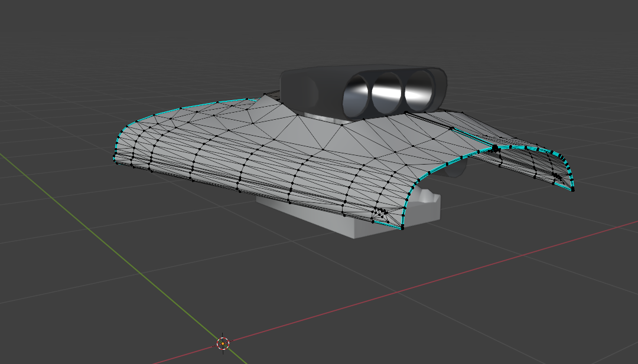Click the 3D cursor at the world origin
This screenshot has height=364, width=638.
click(223, 344)
